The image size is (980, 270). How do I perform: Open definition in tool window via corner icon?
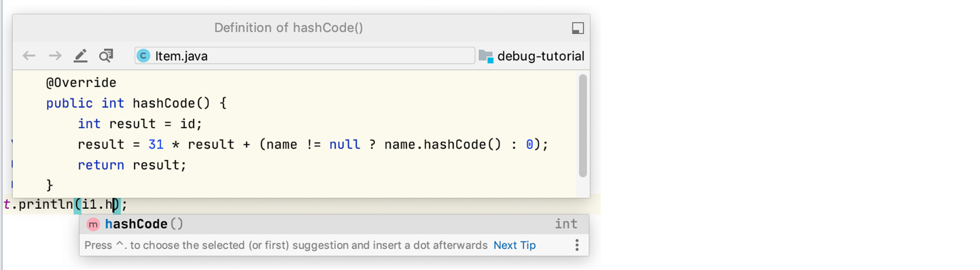click(x=578, y=28)
